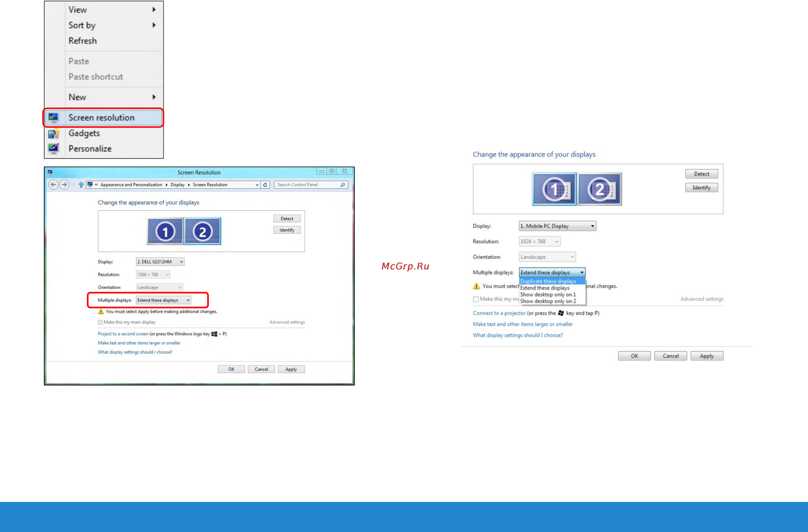Select monitor 1 thumbnail in right panel
This screenshot has width=808, height=532.
tap(554, 189)
